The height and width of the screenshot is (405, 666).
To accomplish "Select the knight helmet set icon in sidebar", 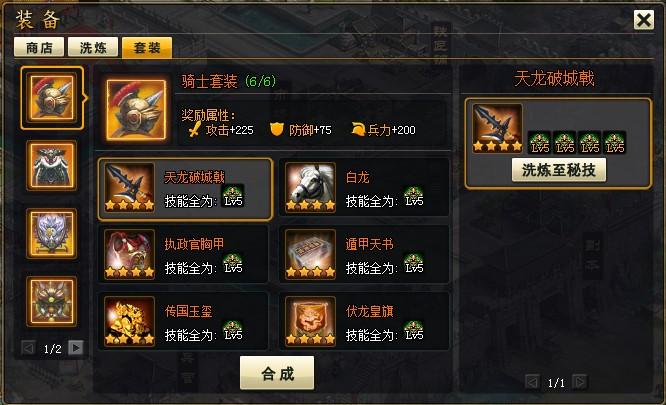I will (51, 98).
